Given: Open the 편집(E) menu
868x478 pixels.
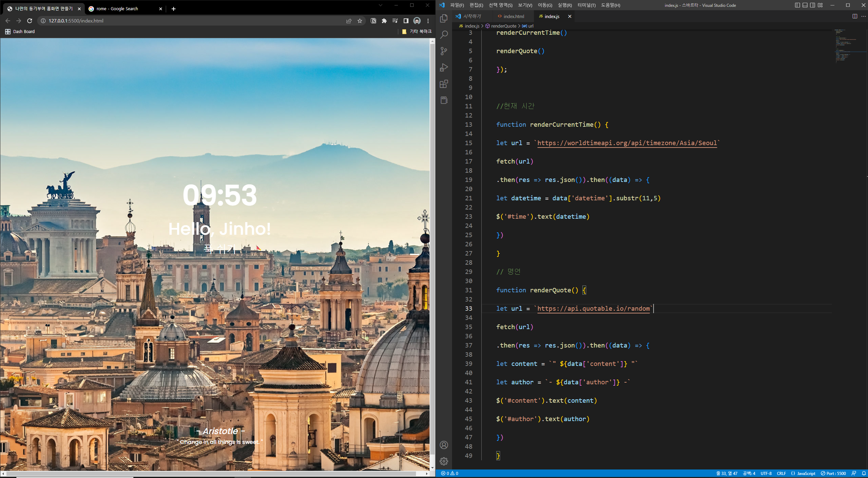Looking at the screenshot, I should click(476, 5).
